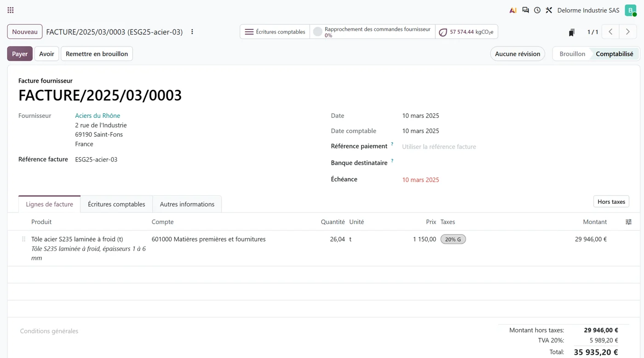
Task: Click the Référence paiement input field
Action: [515, 147]
